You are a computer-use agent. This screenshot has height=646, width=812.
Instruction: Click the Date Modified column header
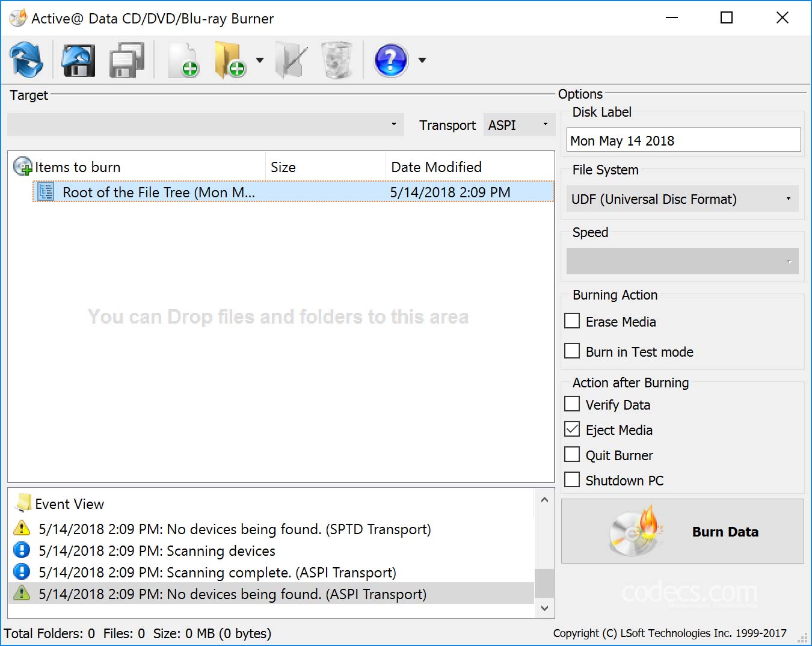pyautogui.click(x=470, y=167)
